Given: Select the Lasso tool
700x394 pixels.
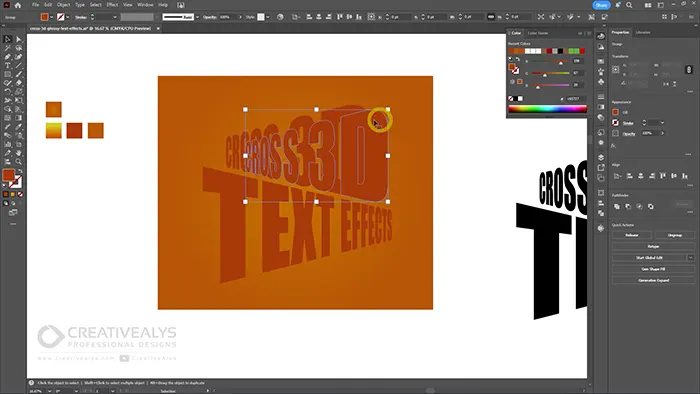Looking at the screenshot, I should tap(18, 48).
